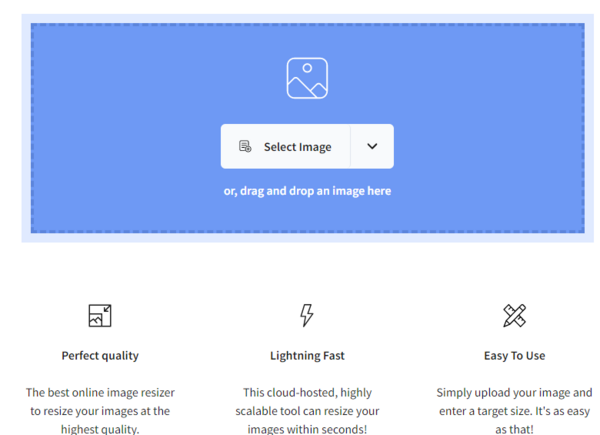The height and width of the screenshot is (435, 600).
Task: Click the Easy To Use pencil-ruler icon
Action: tap(514, 316)
